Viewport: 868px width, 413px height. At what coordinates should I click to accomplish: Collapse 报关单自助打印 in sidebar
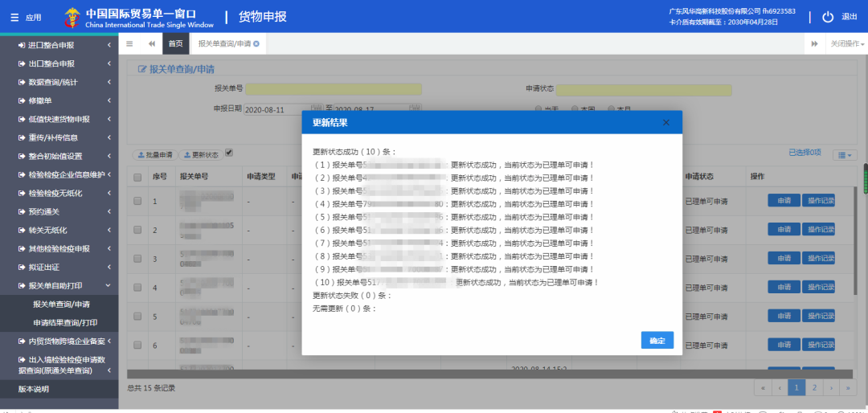59,286
